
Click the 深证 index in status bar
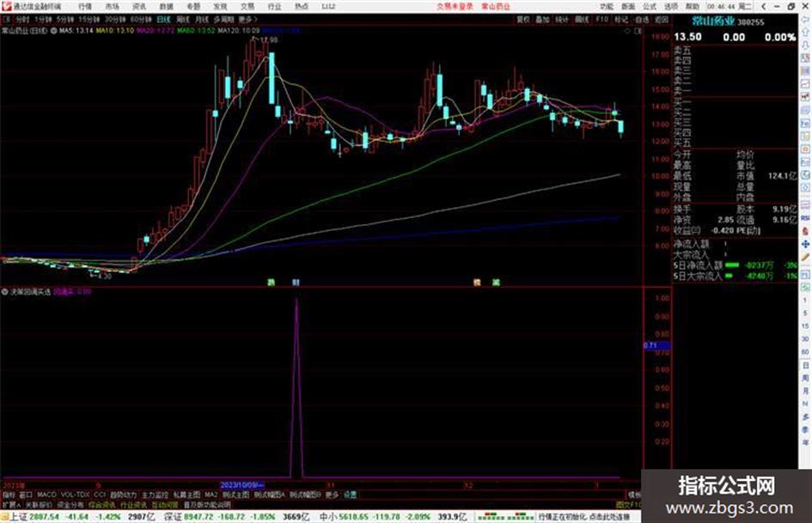pyautogui.click(x=173, y=517)
